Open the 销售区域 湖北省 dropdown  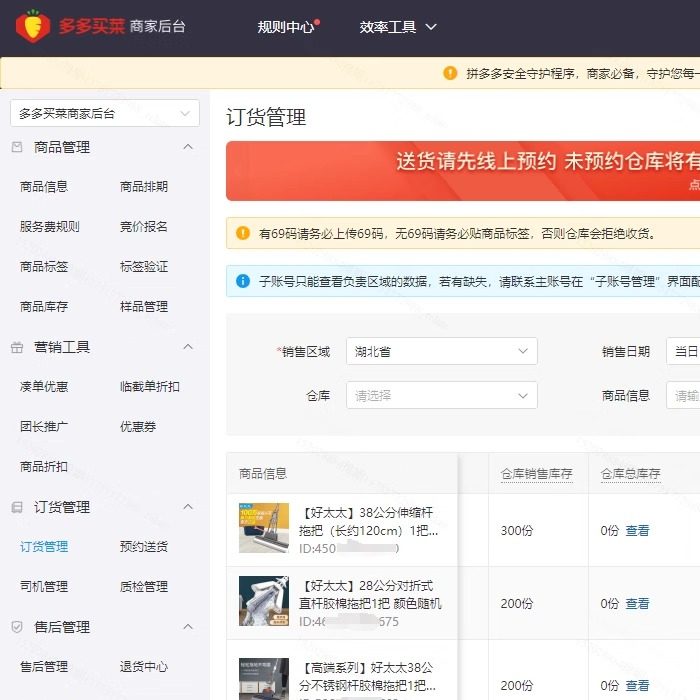pos(442,351)
